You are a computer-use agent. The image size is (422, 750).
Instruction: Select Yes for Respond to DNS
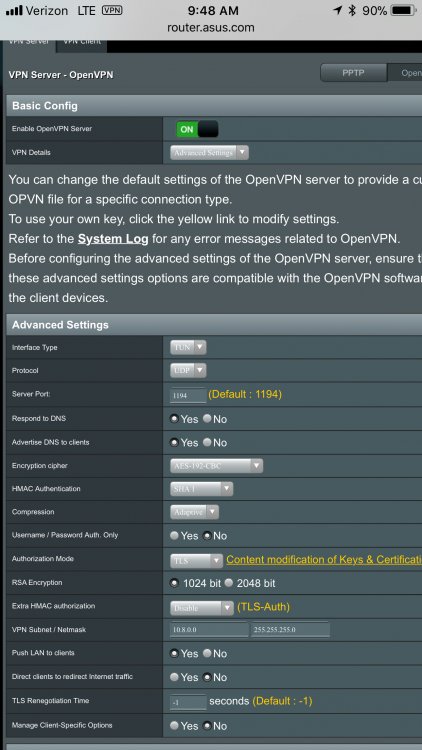click(x=175, y=419)
